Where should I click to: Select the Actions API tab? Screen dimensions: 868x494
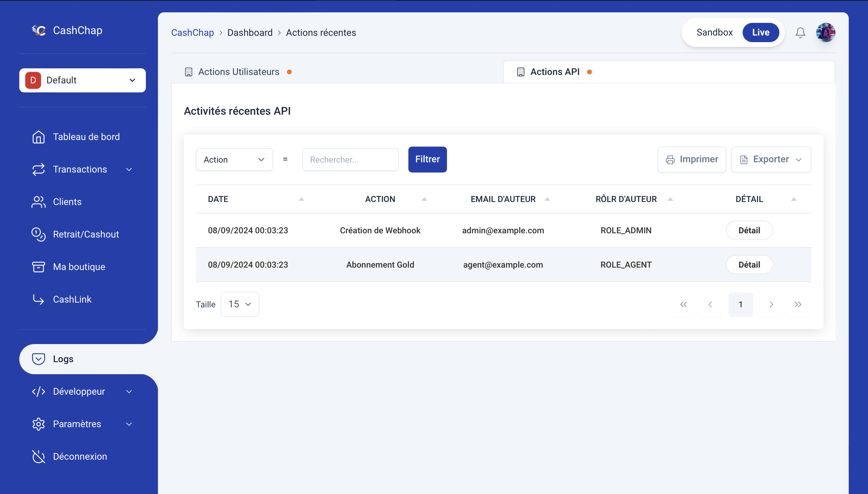pos(555,72)
